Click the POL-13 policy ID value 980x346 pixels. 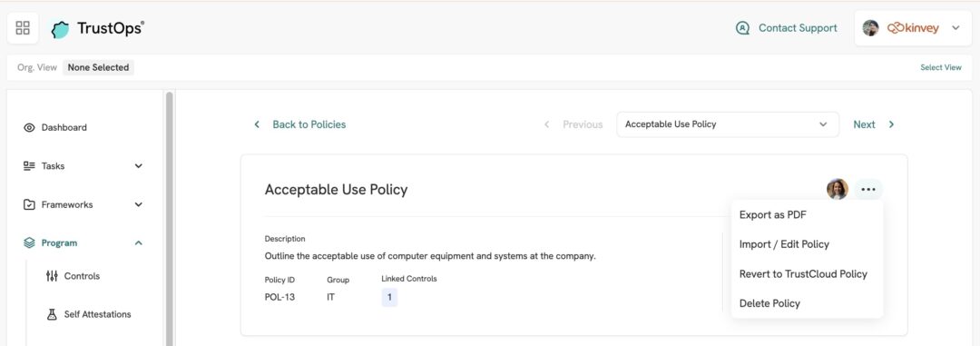tap(279, 297)
